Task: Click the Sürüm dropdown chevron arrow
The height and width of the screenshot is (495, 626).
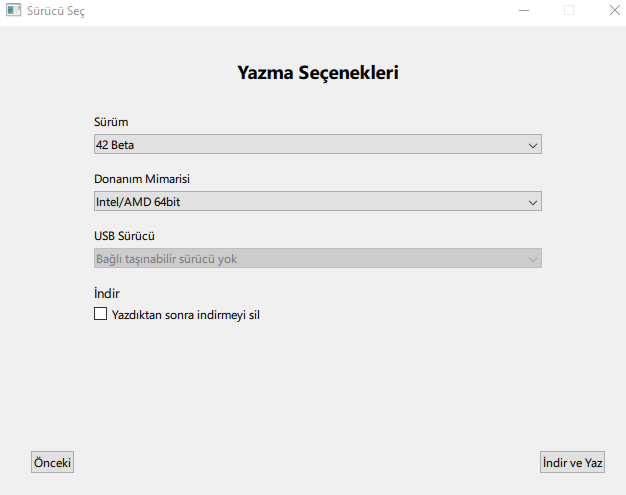Action: click(532, 145)
